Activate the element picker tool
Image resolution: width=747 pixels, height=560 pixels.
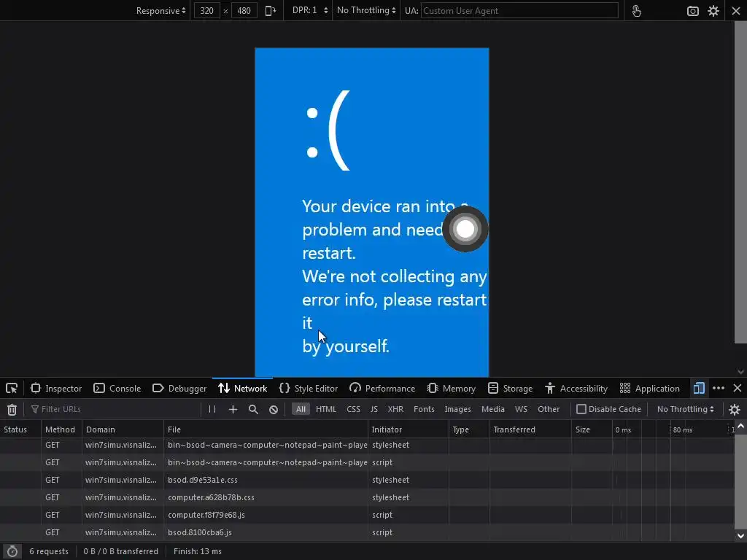pyautogui.click(x=12, y=389)
